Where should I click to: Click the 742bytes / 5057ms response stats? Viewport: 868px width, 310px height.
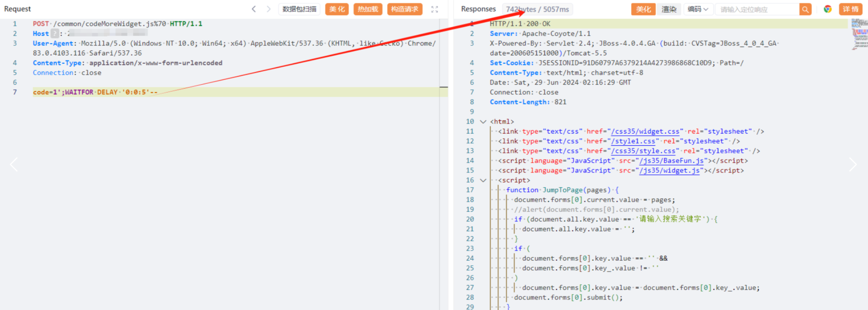click(x=538, y=9)
